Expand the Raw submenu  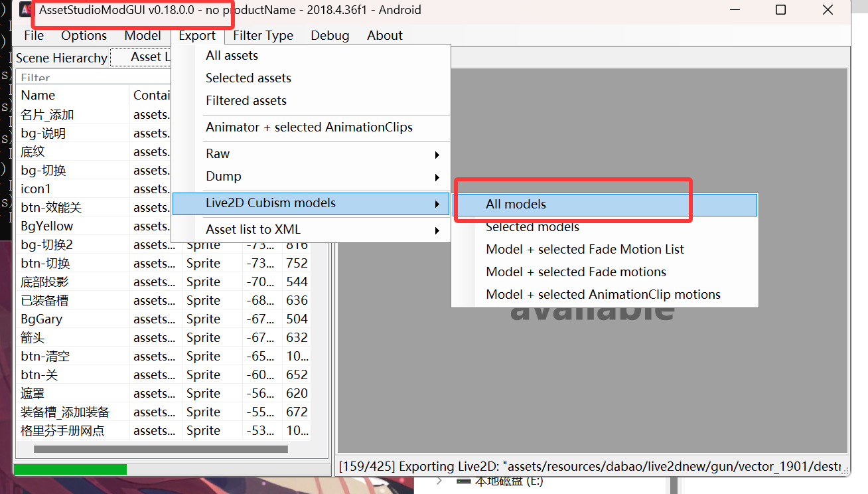coord(311,154)
